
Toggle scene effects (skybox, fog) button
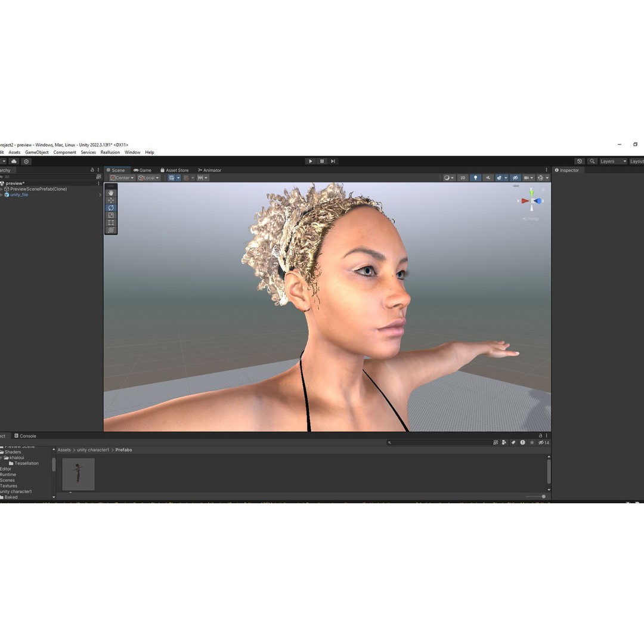click(x=499, y=178)
